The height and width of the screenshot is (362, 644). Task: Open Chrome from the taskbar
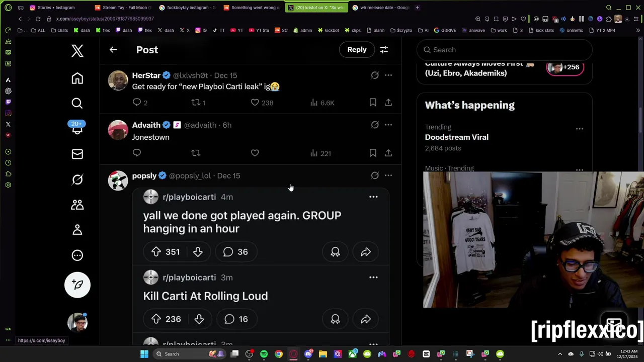279,354
